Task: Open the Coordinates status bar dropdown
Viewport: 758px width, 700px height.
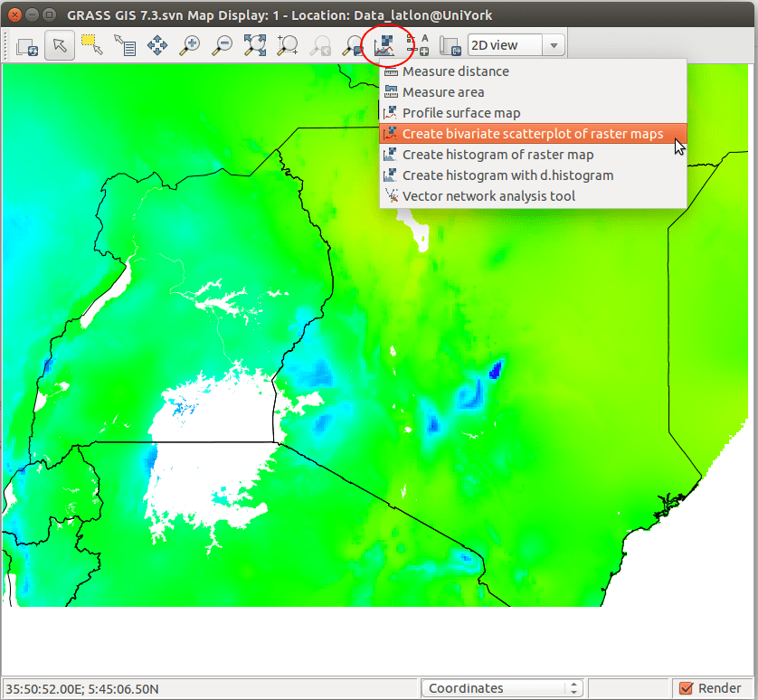Action: click(x=502, y=688)
